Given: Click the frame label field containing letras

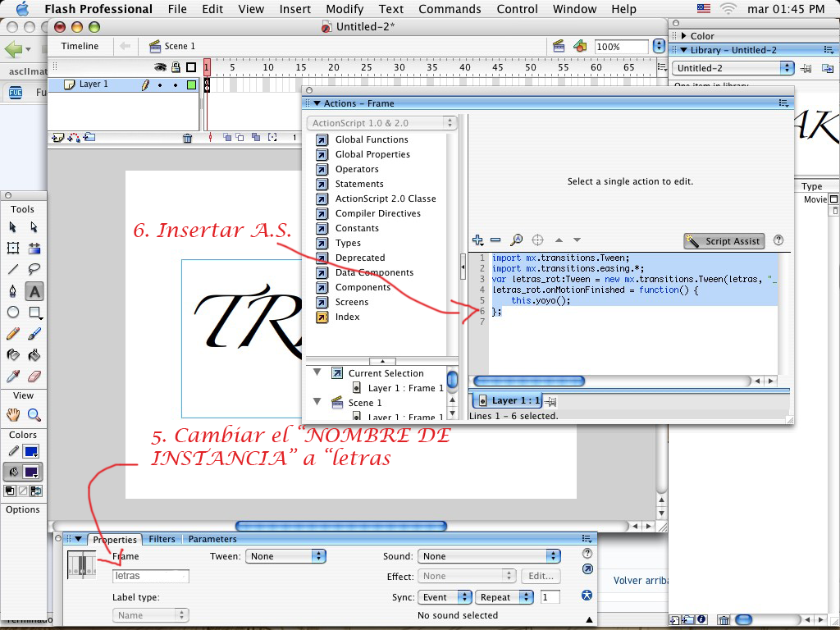Looking at the screenshot, I should click(x=151, y=576).
